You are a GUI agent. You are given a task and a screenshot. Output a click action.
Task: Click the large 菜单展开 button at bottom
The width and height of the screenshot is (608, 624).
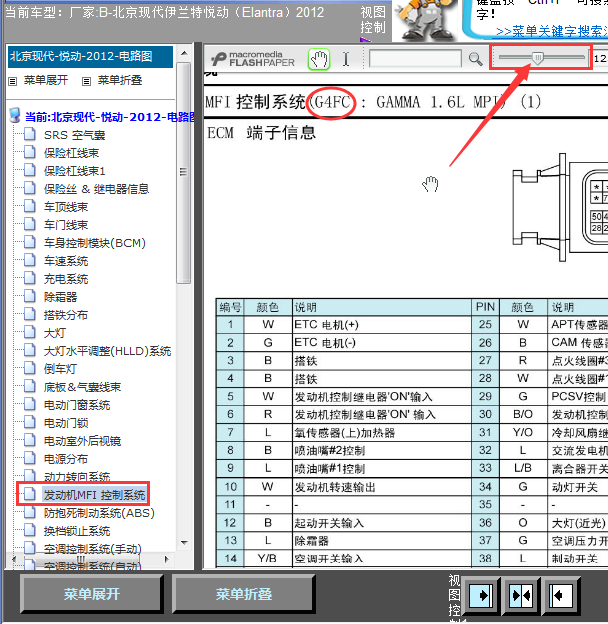point(92,594)
